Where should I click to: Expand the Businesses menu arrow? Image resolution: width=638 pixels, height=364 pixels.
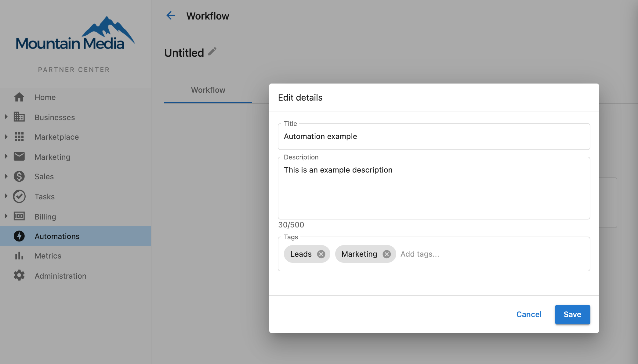click(x=6, y=117)
